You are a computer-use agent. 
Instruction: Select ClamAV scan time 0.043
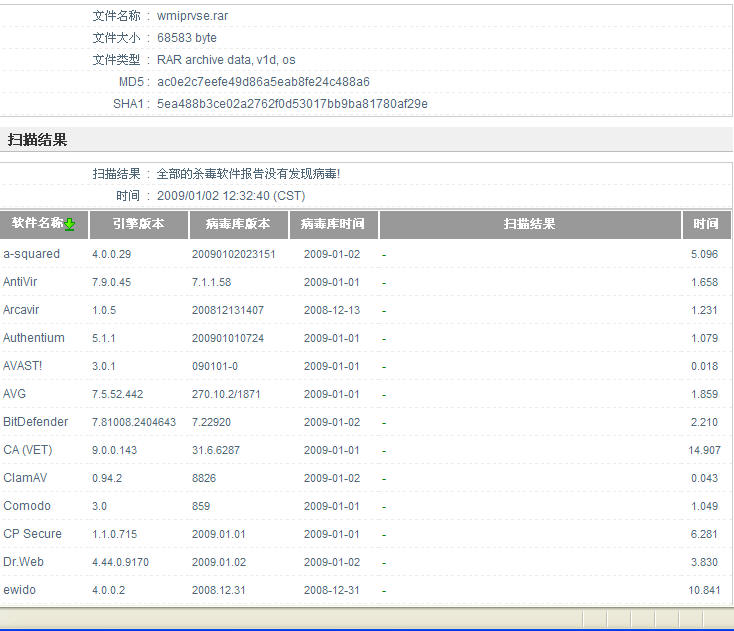(705, 478)
